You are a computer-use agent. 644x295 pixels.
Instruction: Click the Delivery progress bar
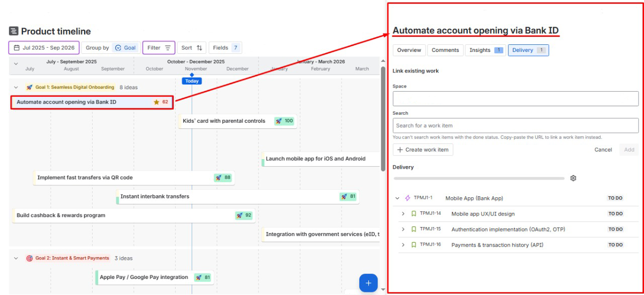pos(478,178)
